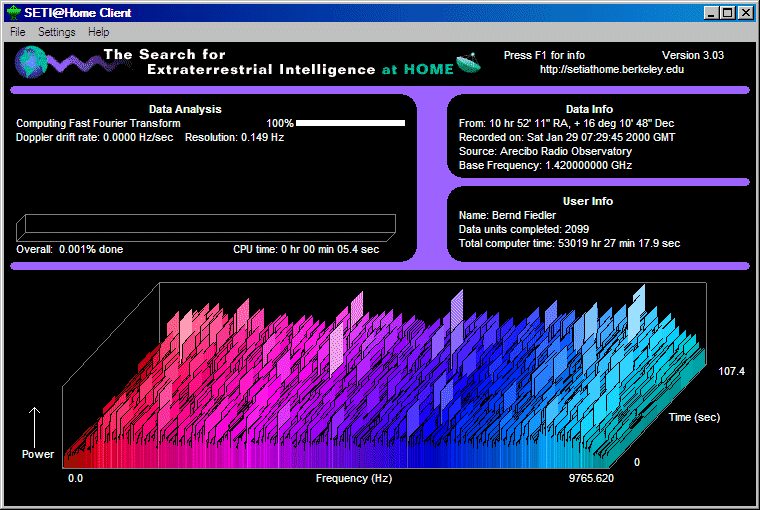Click the '0.0' frequency axis value
The width and height of the screenshot is (760, 510).
tap(76, 478)
